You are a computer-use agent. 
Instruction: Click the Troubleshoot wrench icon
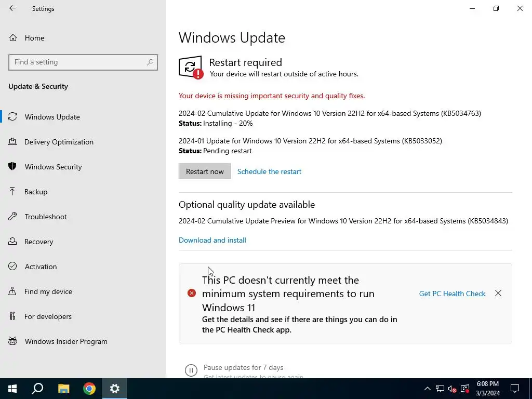pos(12,216)
